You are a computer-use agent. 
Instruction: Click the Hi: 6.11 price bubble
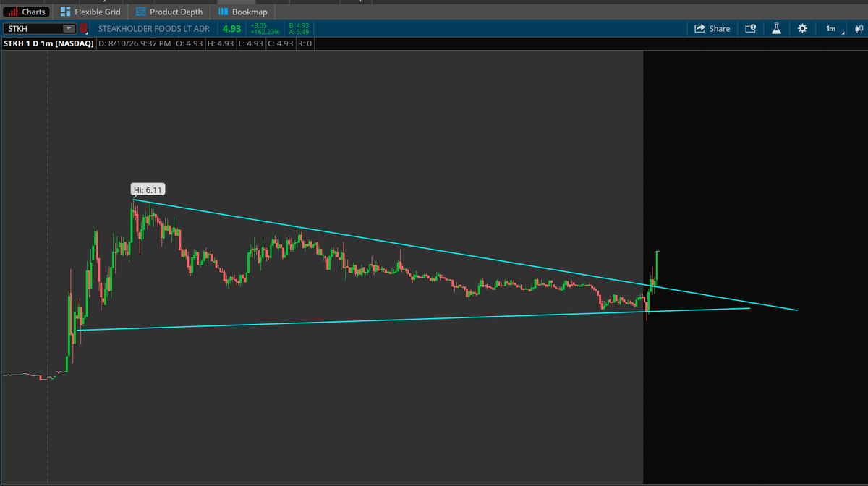click(147, 190)
